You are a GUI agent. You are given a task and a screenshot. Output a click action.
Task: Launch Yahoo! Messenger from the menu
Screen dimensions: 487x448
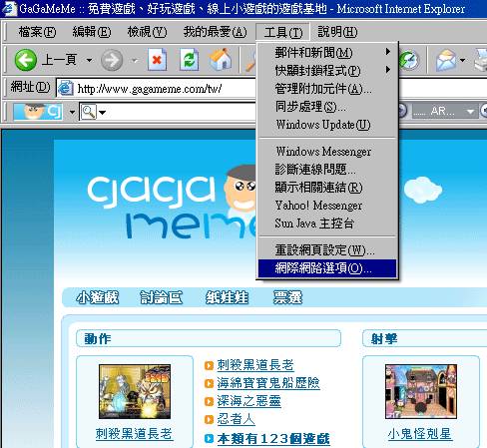(x=327, y=206)
